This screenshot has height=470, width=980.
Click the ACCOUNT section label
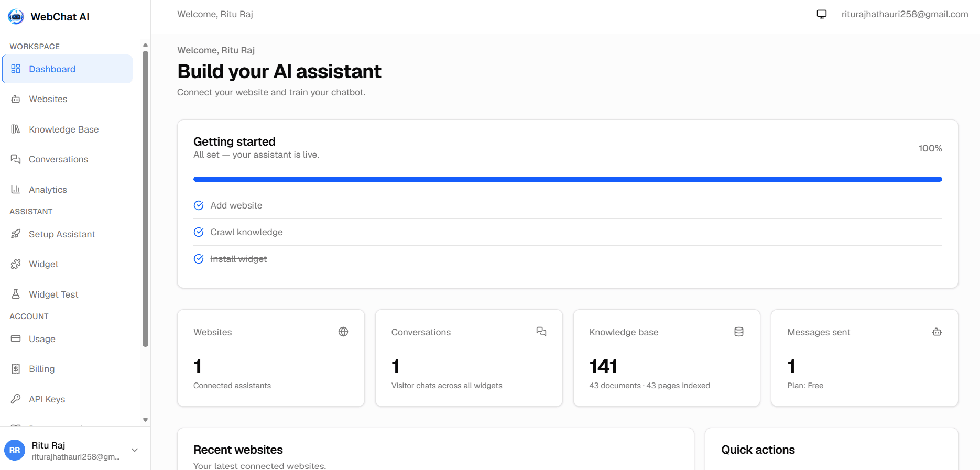[x=29, y=316]
